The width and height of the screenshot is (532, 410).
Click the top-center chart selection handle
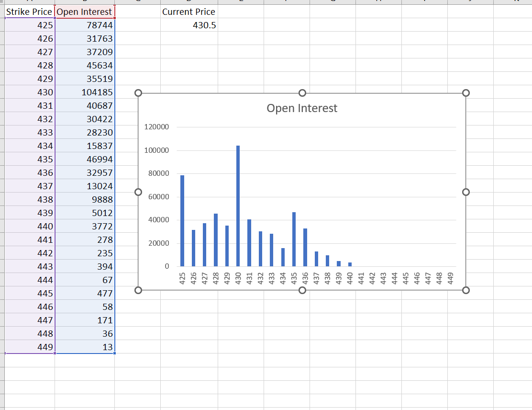click(302, 92)
